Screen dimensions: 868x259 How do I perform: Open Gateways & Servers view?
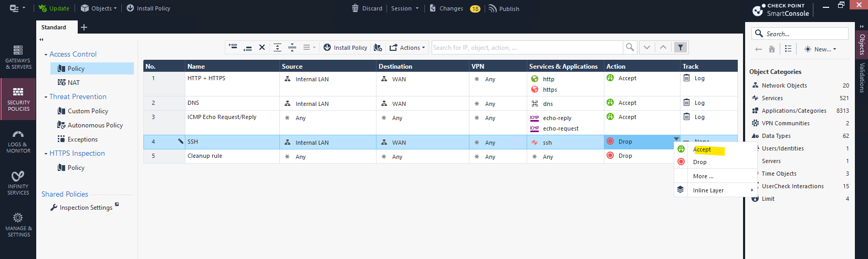18,58
